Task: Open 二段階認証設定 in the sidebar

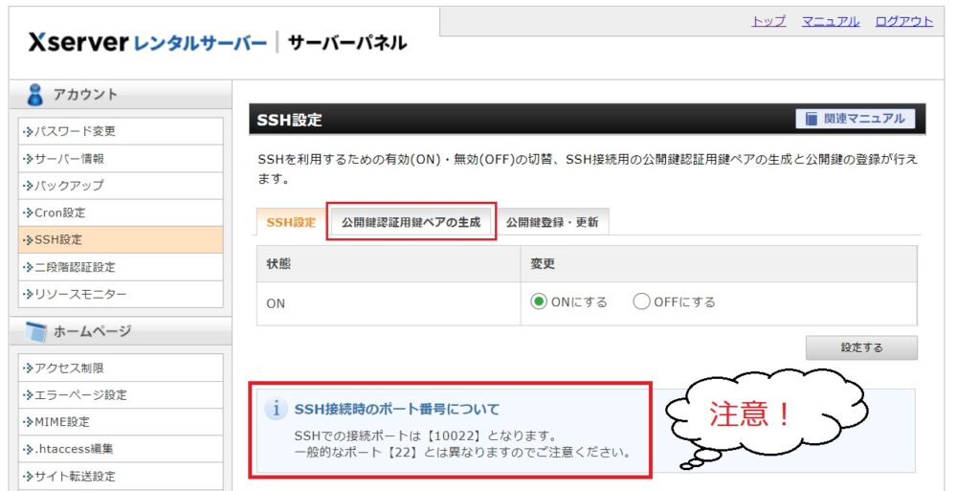Action: coord(121,267)
